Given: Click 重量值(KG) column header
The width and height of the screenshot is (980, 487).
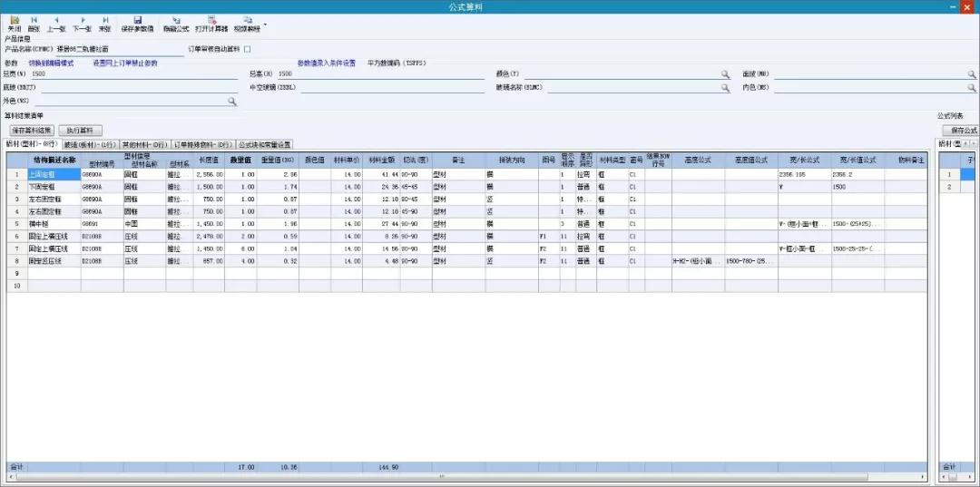Looking at the screenshot, I should pos(278,160).
